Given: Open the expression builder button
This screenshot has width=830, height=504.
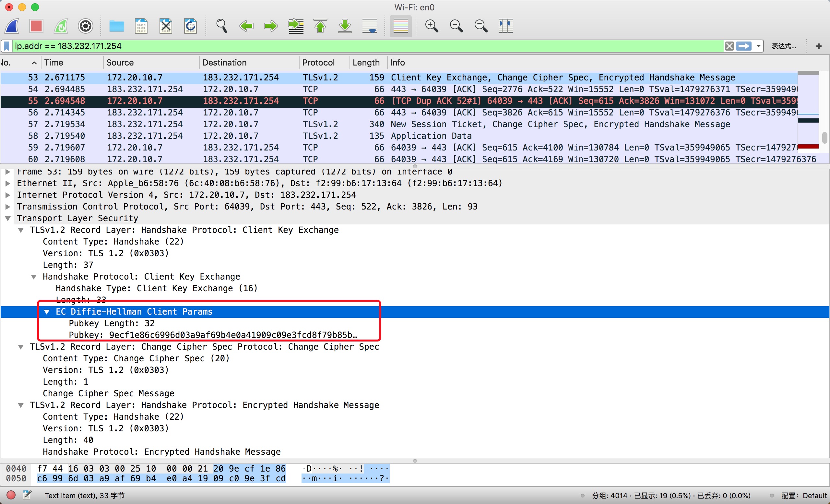Looking at the screenshot, I should [x=784, y=46].
